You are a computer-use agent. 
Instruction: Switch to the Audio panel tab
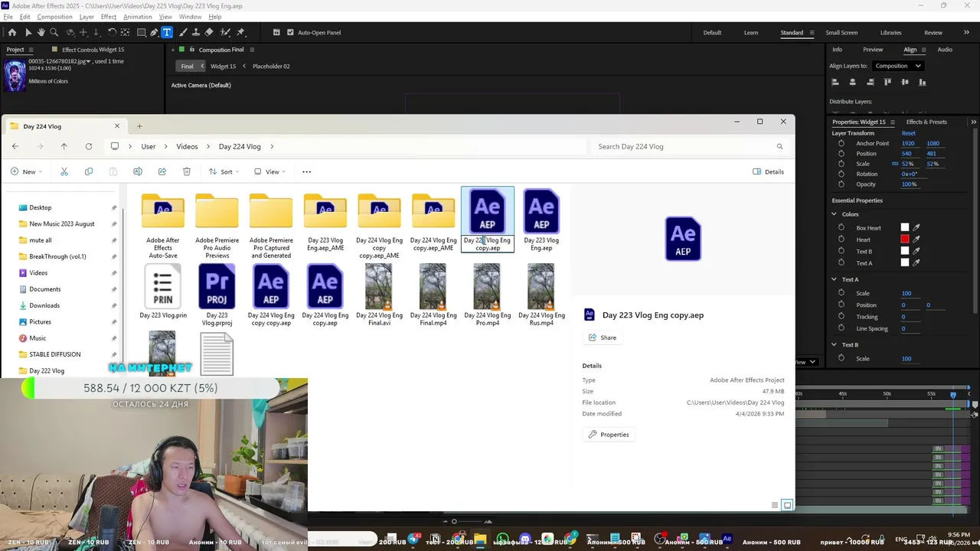(945, 50)
